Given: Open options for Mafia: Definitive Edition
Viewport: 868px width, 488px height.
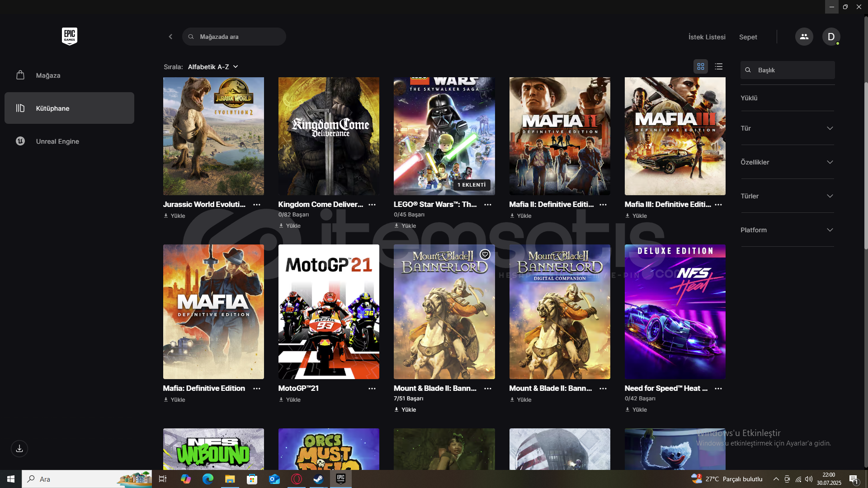Looking at the screenshot, I should pyautogui.click(x=257, y=389).
